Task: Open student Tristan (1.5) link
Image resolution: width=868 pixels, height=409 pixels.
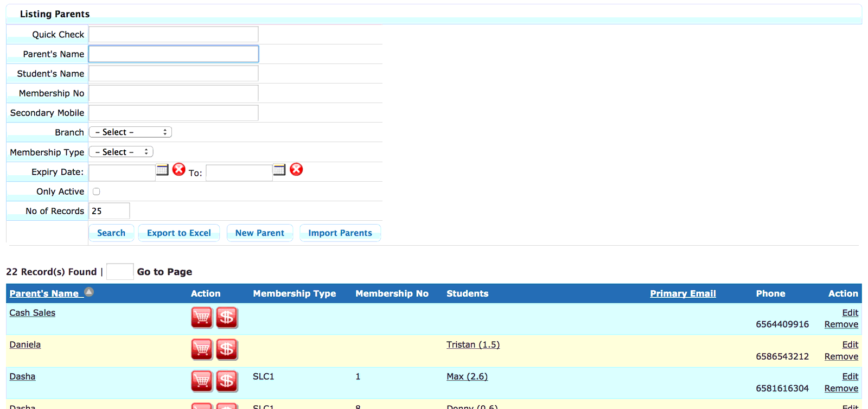Action: tap(473, 344)
